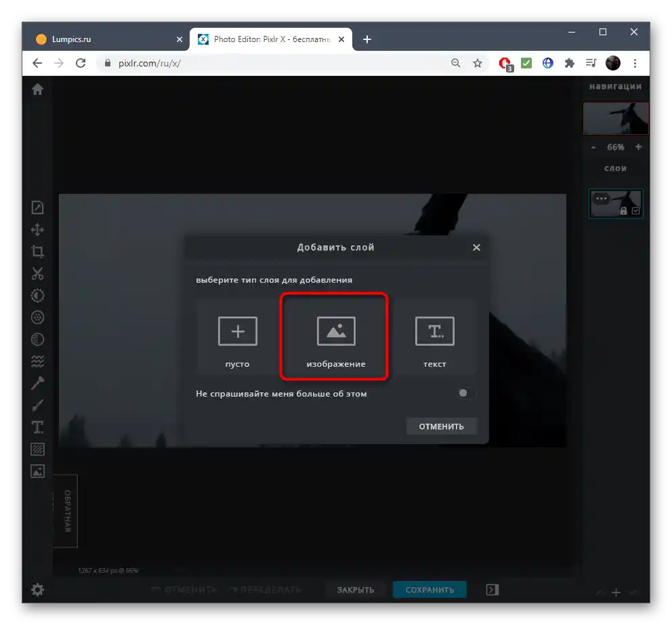Screen dimensions: 672x625
Task: Close the 'Добавить слой' dialog
Action: coord(476,247)
